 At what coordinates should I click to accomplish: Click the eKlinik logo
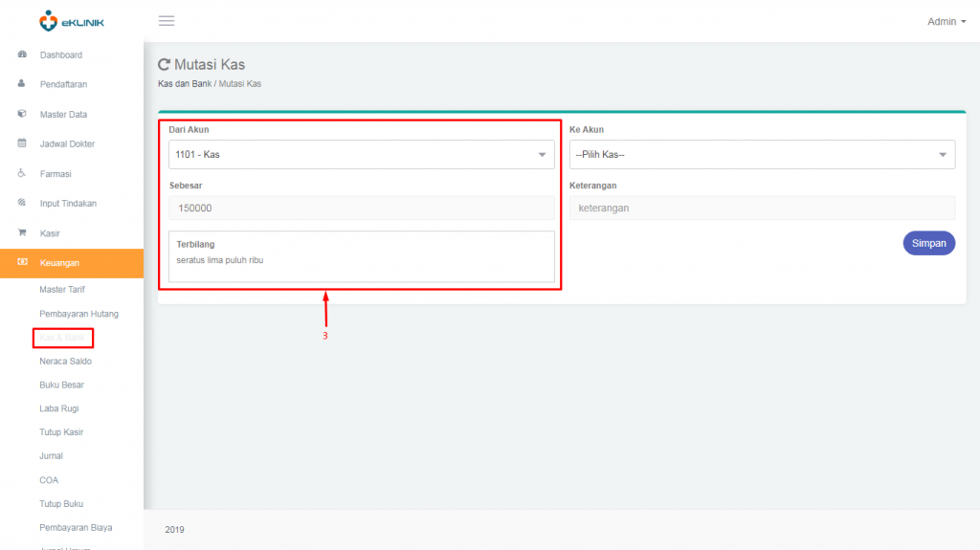[72, 20]
